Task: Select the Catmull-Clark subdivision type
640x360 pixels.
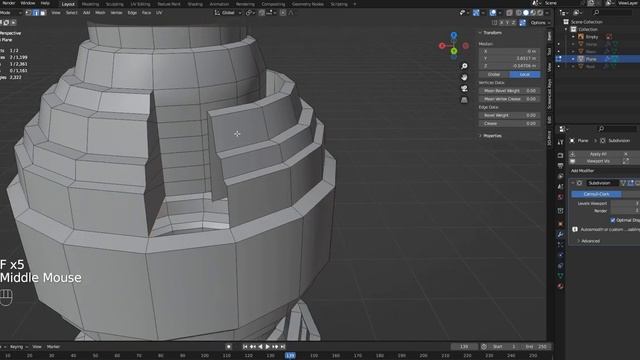Action: click(596, 194)
